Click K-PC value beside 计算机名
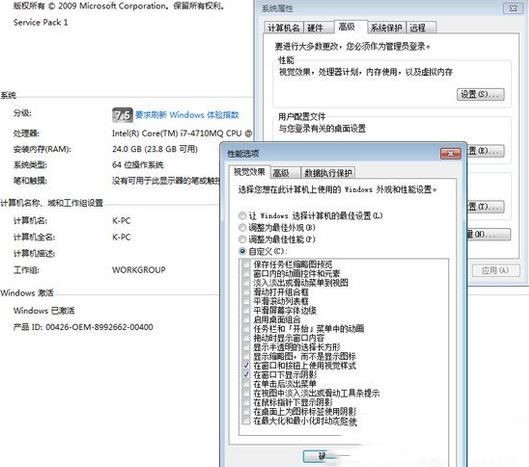The height and width of the screenshot is (467, 529). [121, 221]
